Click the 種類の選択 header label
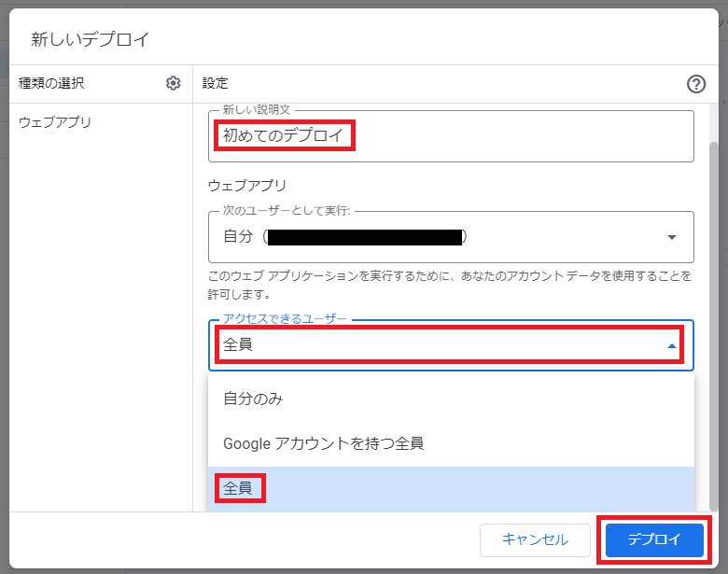 point(51,83)
